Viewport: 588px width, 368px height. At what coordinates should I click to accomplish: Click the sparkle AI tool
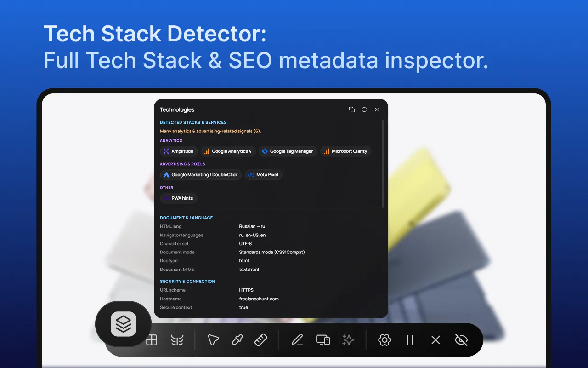tap(348, 340)
